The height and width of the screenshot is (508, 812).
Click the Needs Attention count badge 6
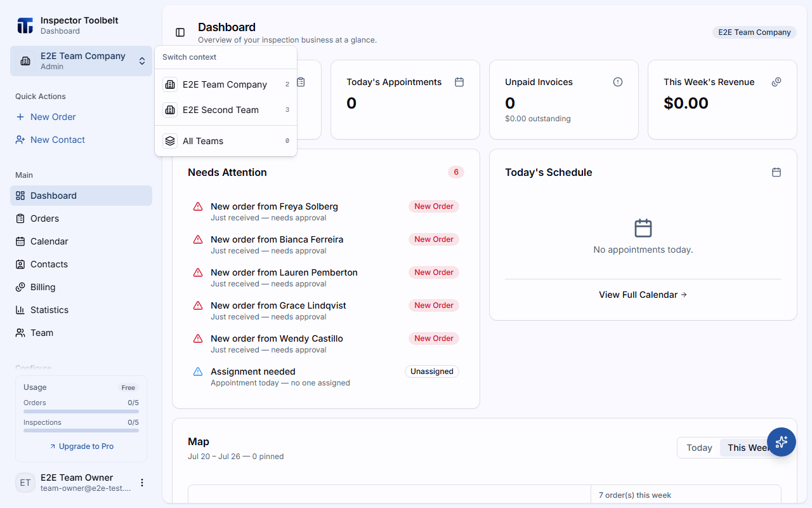(456, 172)
